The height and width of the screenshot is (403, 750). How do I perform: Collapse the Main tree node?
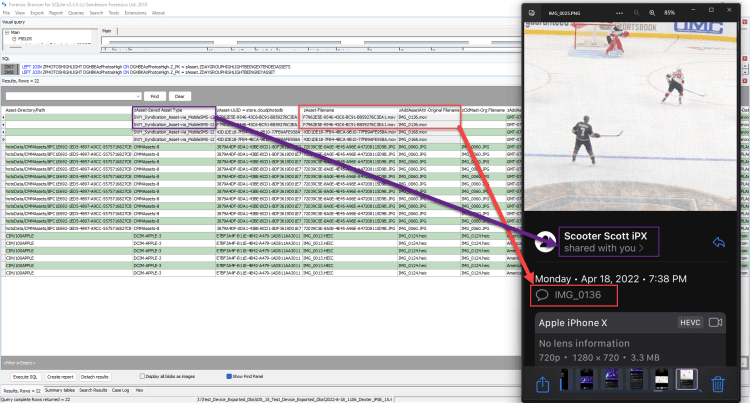click(5, 32)
